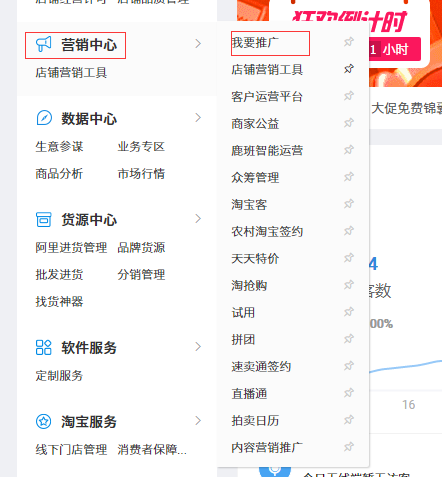
Task: Click the 数据中心 compass icon
Action: 44,118
